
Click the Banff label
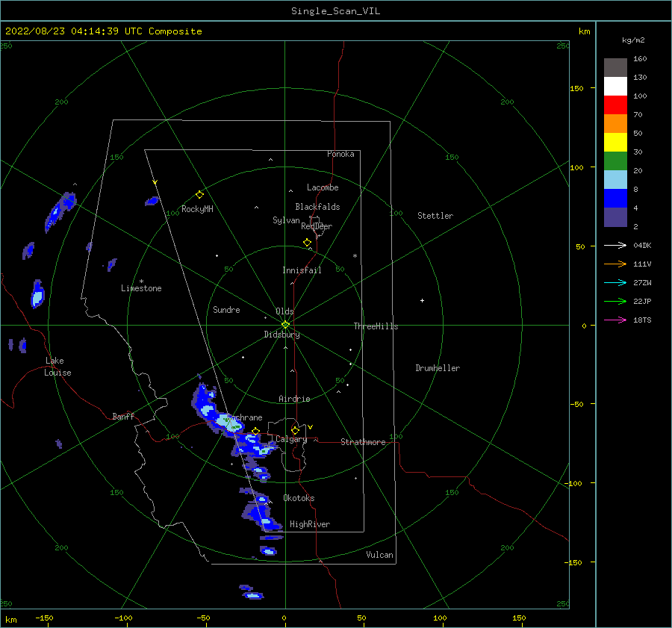123,416
